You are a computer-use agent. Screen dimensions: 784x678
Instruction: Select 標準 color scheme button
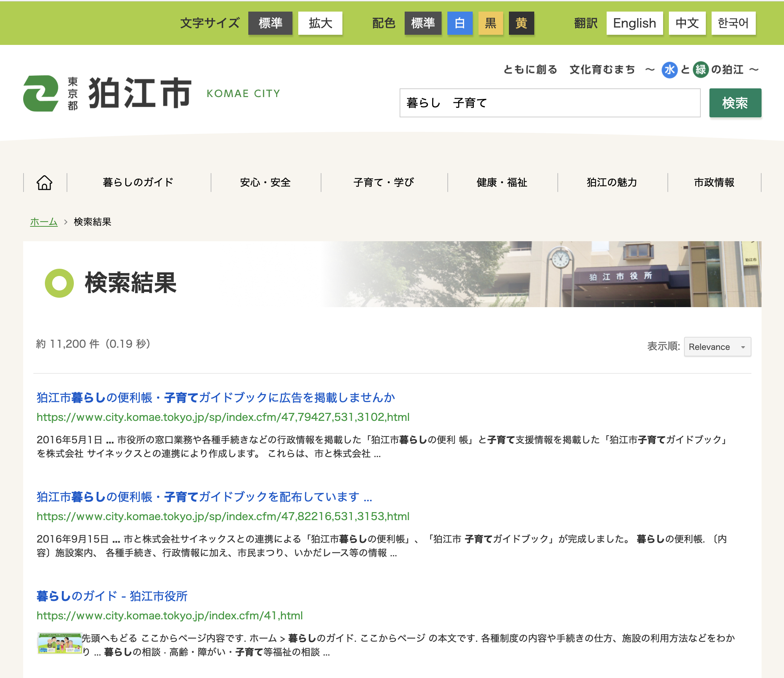tap(423, 23)
